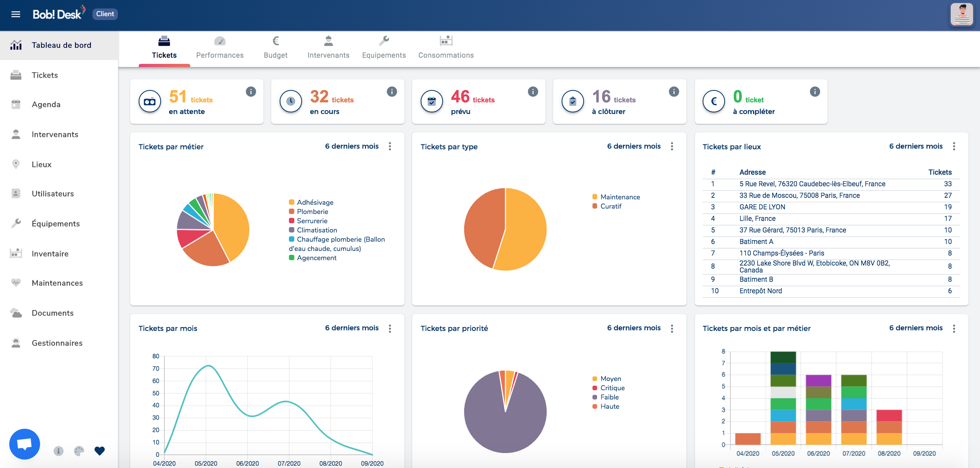Click the Équipements wrench icon in sidebar
This screenshot has height=468, width=980.
pos(16,224)
